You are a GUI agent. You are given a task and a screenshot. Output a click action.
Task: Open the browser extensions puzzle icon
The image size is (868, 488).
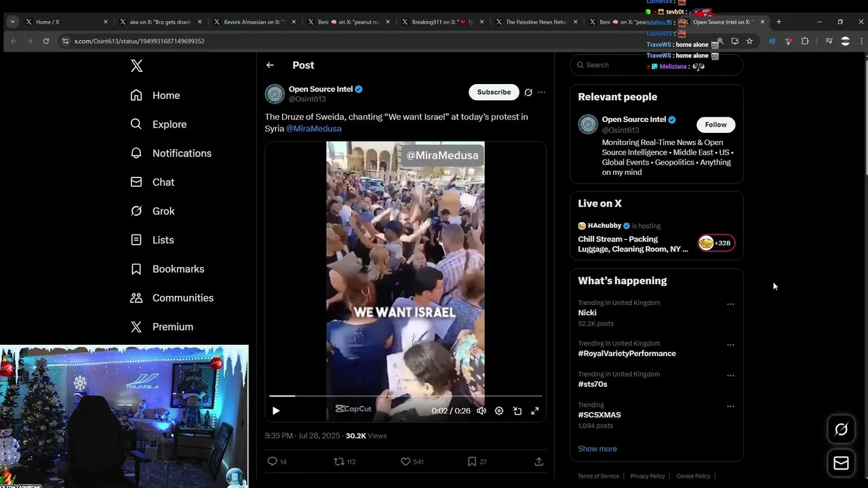805,41
